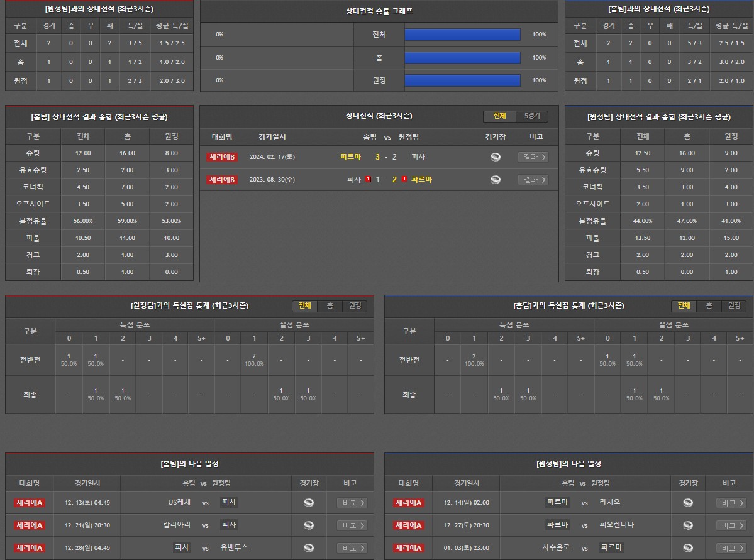Click stadium icon for 사수올로 vs 파르마

pyautogui.click(x=688, y=548)
